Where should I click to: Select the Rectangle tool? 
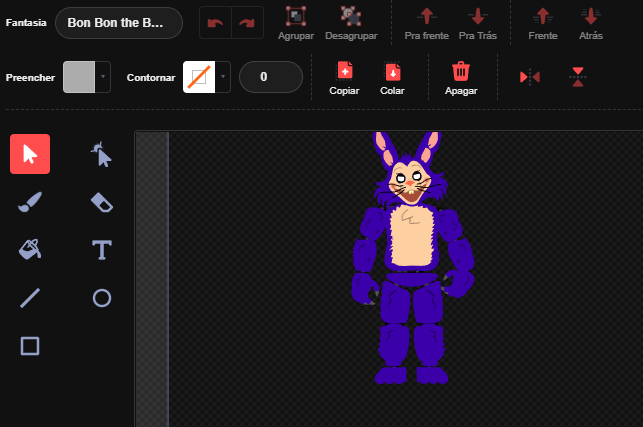[x=30, y=346]
